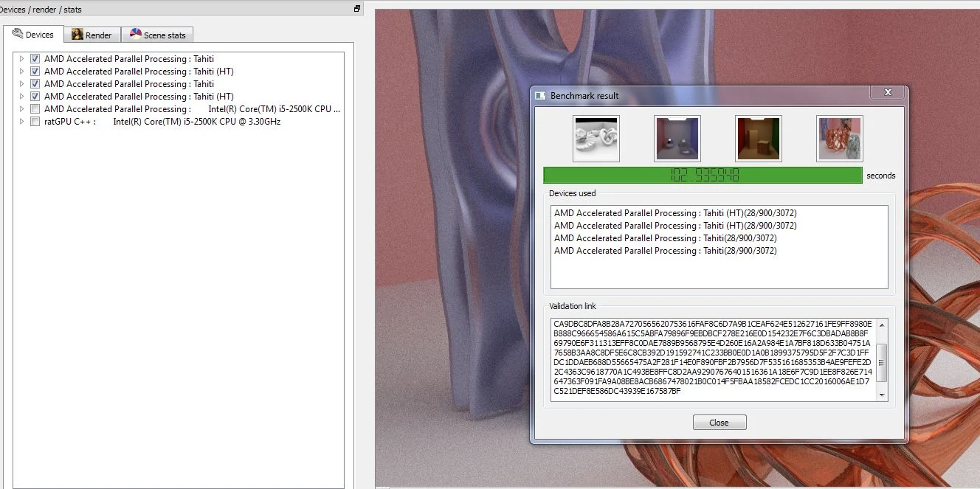The height and width of the screenshot is (489, 980).
Task: Click validation line starting '69790E6F311313EFF'
Action: (712, 343)
